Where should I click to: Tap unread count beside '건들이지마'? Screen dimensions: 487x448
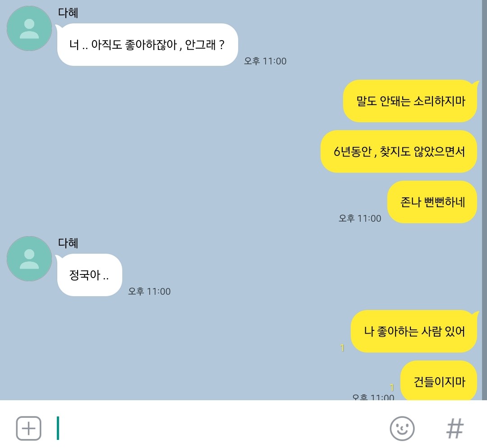[x=392, y=388]
